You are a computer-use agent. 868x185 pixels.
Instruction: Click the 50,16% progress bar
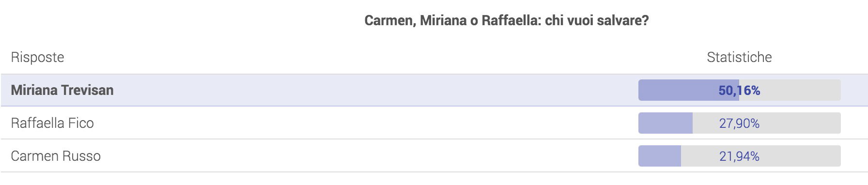coord(739,91)
